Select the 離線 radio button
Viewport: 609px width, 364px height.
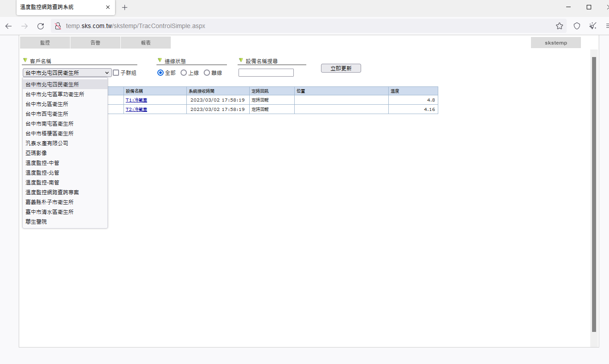point(207,73)
